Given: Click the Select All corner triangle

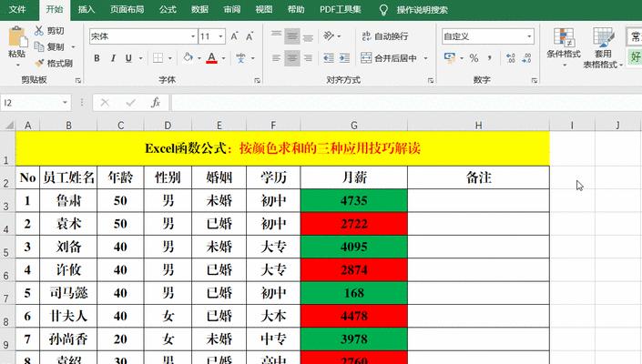Looking at the screenshot, I should click(x=8, y=126).
